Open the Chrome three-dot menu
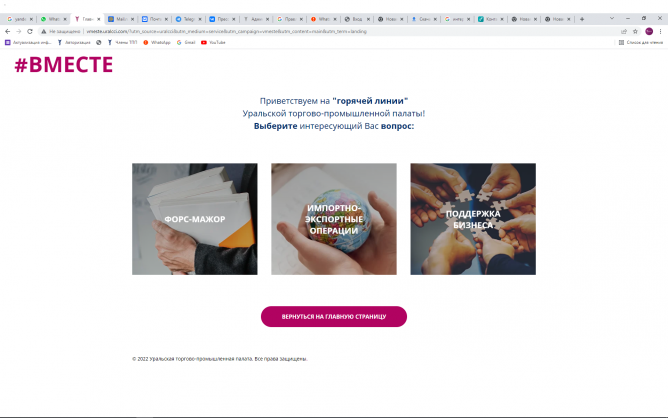668x418 pixels. pos(660,32)
